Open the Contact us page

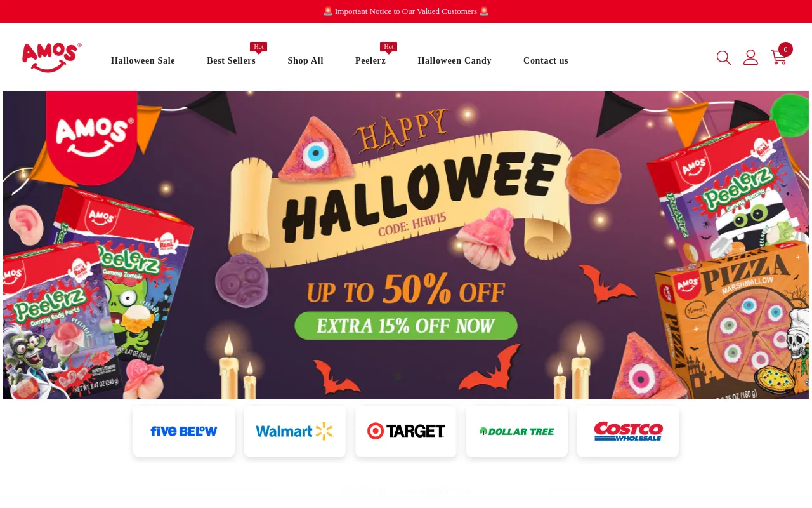point(546,61)
